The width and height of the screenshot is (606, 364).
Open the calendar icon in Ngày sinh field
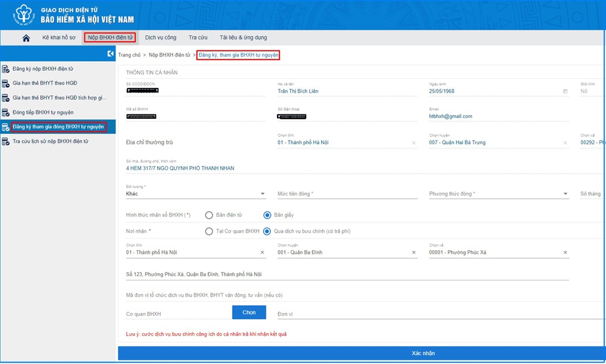(565, 91)
